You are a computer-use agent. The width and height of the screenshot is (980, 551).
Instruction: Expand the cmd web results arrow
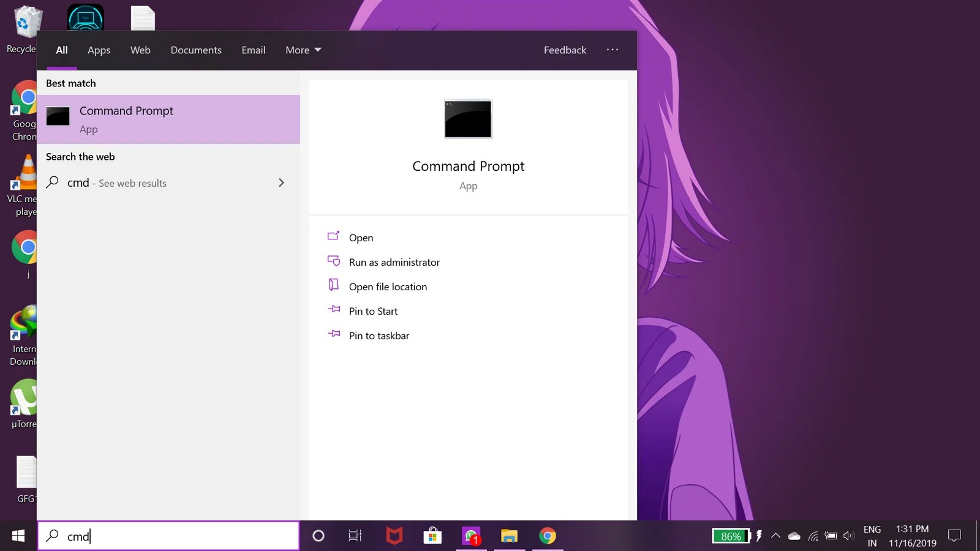[281, 182]
